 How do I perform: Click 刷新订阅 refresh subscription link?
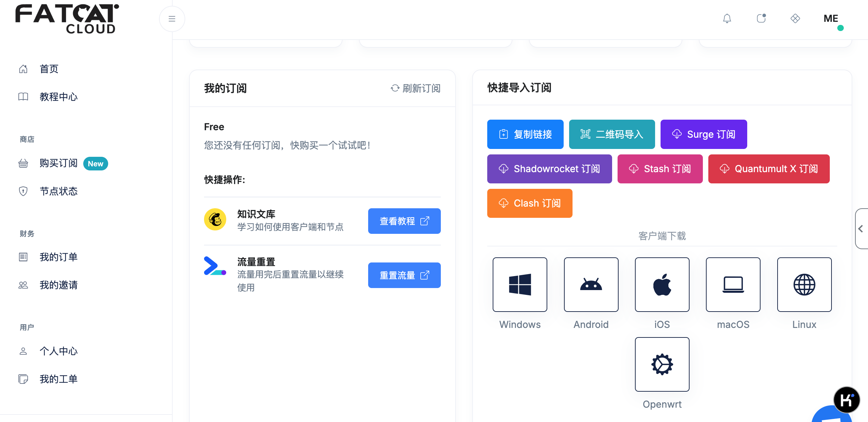pyautogui.click(x=416, y=88)
